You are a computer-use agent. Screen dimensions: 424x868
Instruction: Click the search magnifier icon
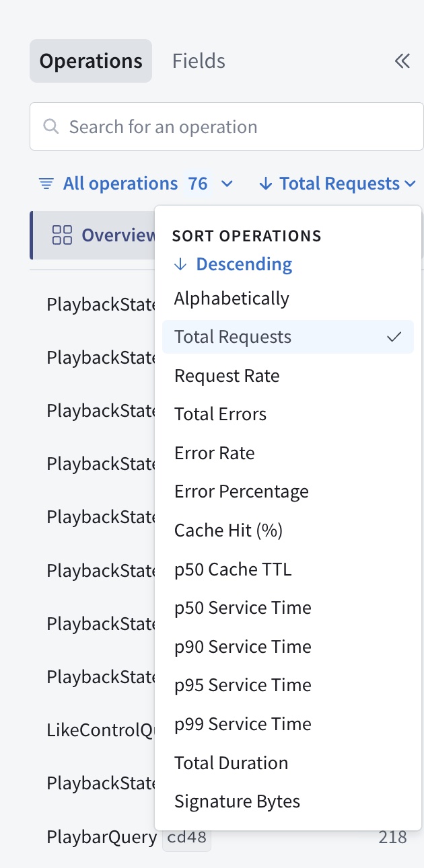click(50, 126)
